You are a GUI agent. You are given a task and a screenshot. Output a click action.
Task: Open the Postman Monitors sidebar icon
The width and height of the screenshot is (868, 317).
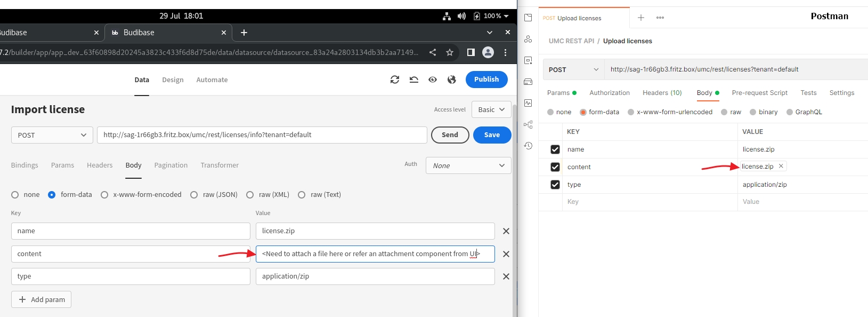[x=528, y=103]
